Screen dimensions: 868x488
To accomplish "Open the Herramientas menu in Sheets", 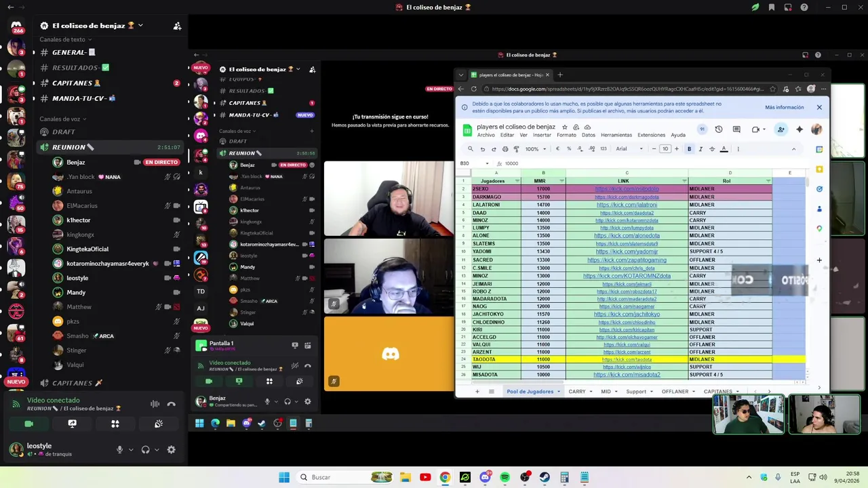I will pyautogui.click(x=616, y=135).
